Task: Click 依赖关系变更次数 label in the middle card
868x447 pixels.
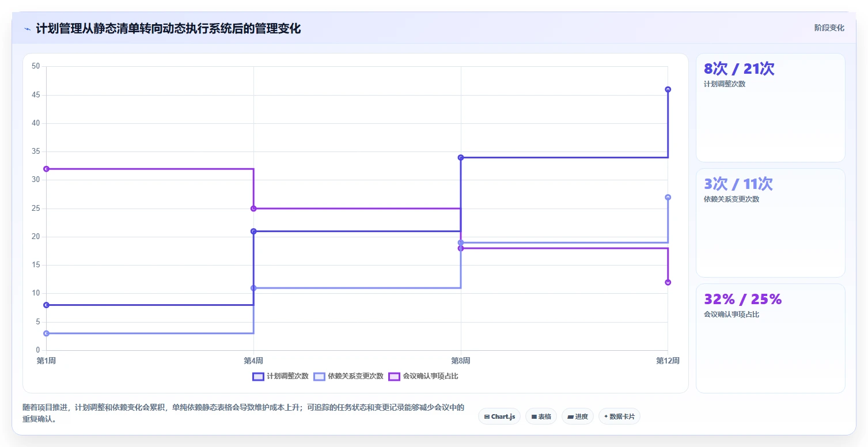Action: pyautogui.click(x=731, y=199)
